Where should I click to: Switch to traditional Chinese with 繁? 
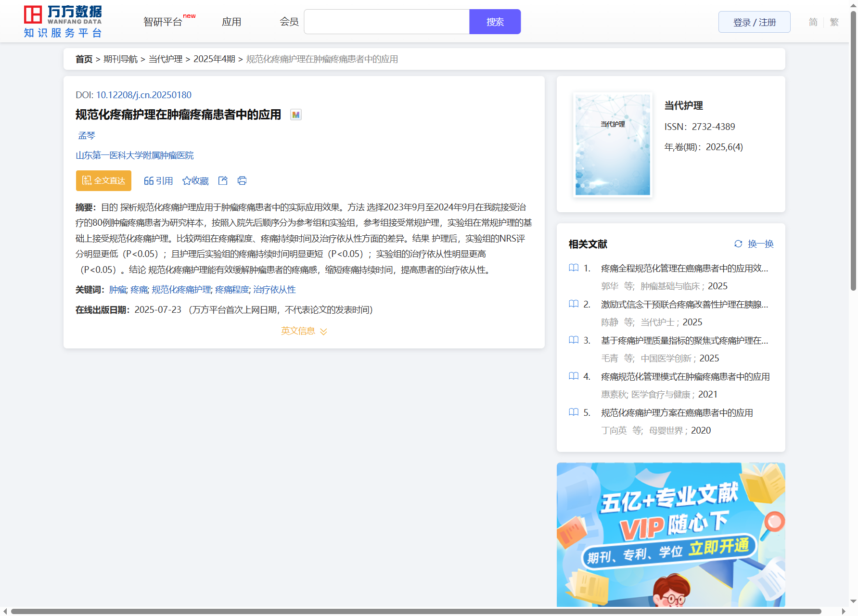point(834,22)
